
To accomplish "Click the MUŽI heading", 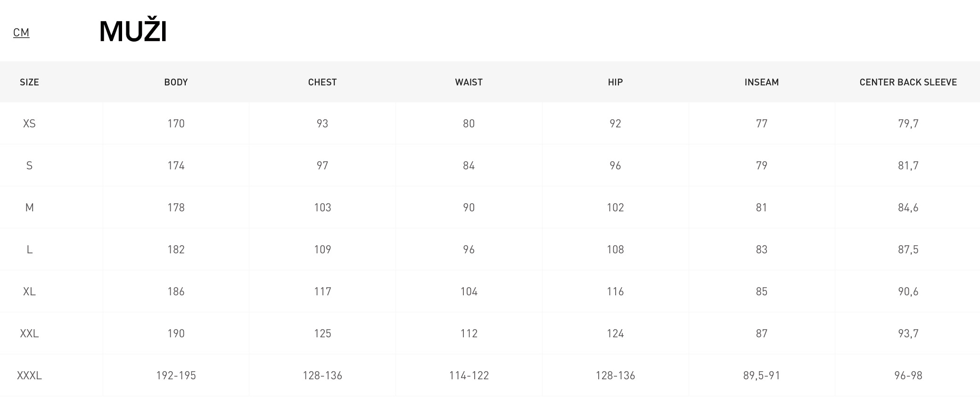I will [133, 31].
